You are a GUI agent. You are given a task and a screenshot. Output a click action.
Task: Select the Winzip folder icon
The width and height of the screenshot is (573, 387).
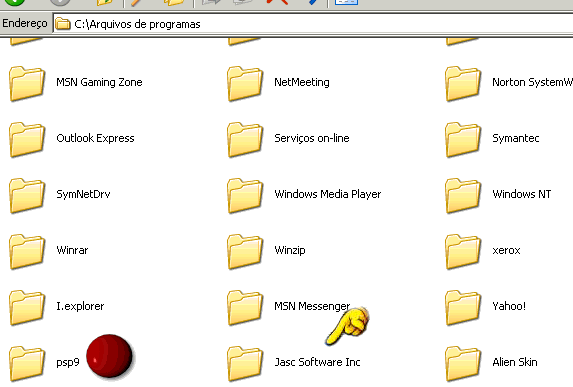click(x=245, y=251)
